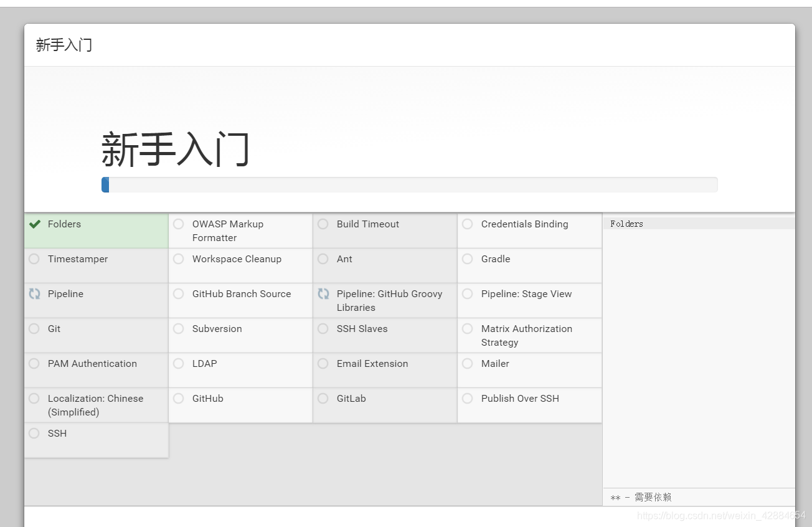Click the pending circle icon beside SSH Slaves
This screenshot has height=527, width=812.
(323, 329)
